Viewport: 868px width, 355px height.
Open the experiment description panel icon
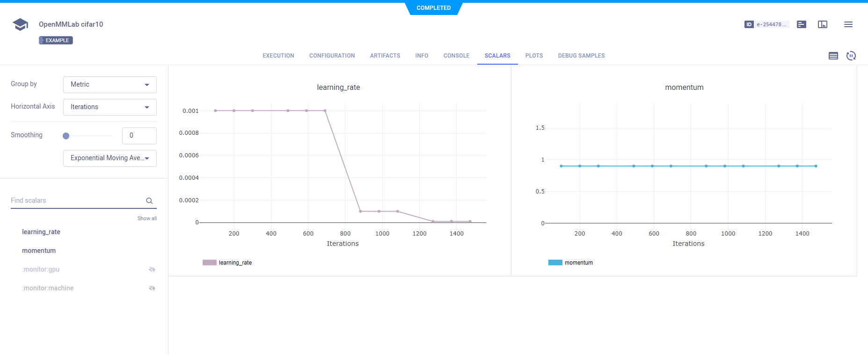(802, 24)
